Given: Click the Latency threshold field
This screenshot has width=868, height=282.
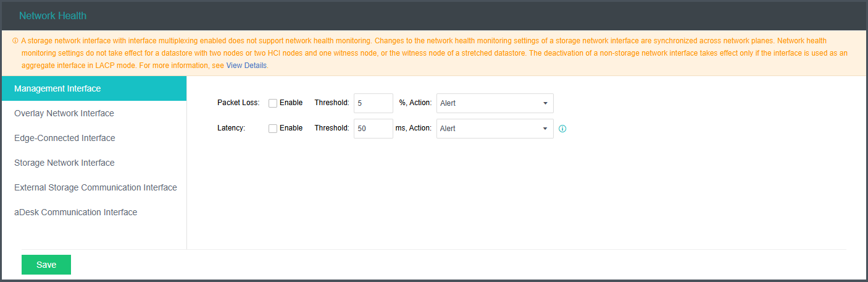Looking at the screenshot, I should click(373, 129).
